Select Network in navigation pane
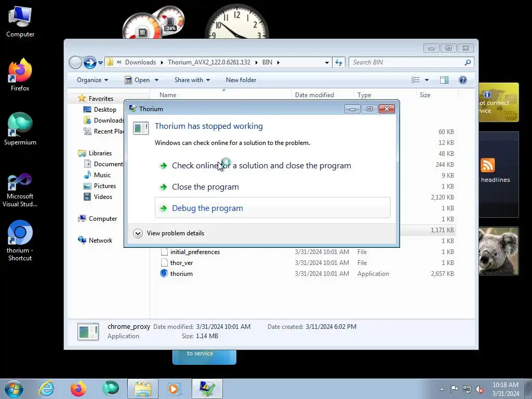 (x=100, y=241)
